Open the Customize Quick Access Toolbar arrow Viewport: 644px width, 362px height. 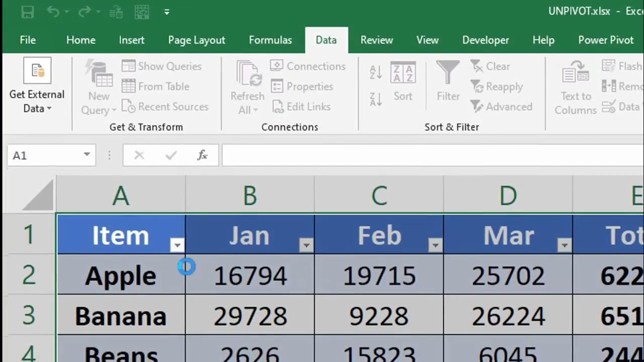point(167,12)
